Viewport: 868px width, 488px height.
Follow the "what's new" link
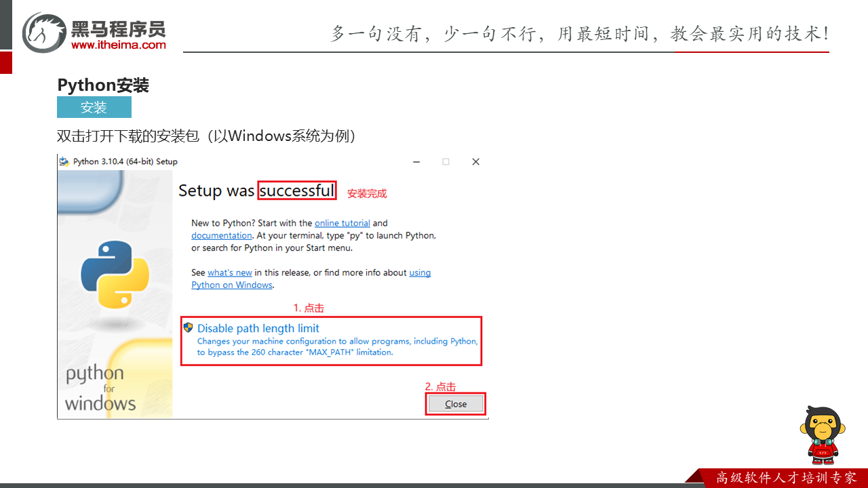coord(230,272)
